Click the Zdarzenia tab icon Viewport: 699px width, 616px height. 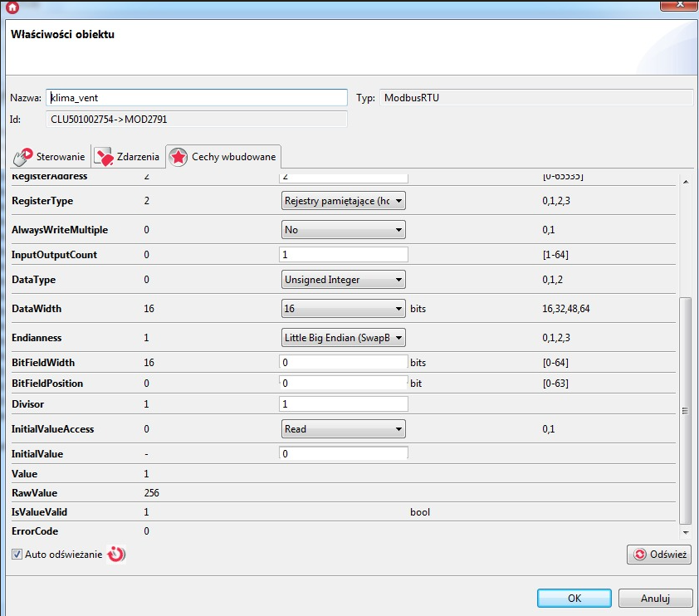(104, 156)
